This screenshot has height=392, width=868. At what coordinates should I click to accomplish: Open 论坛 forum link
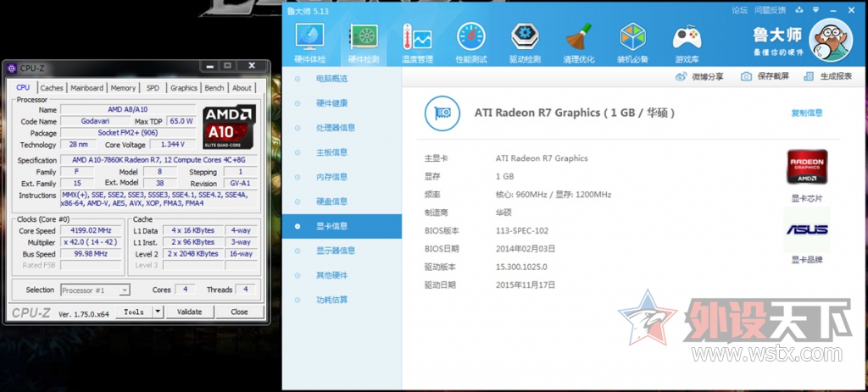coord(739,10)
